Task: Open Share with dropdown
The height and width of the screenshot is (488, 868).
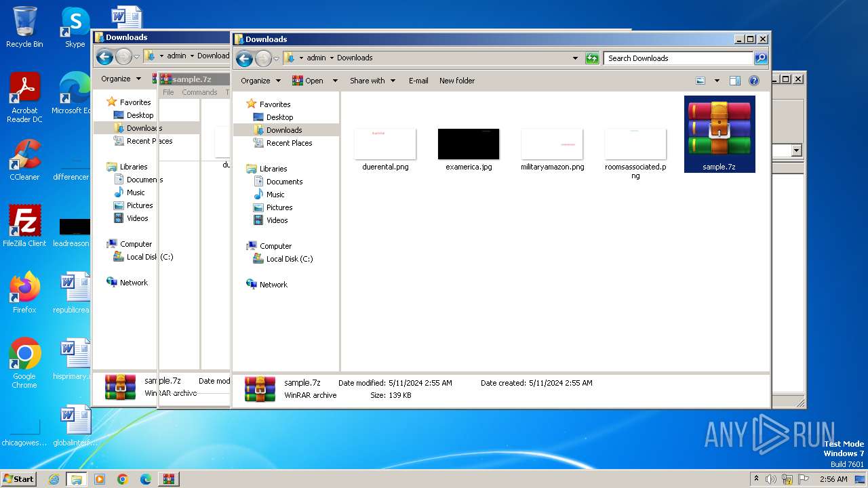Action: point(372,81)
